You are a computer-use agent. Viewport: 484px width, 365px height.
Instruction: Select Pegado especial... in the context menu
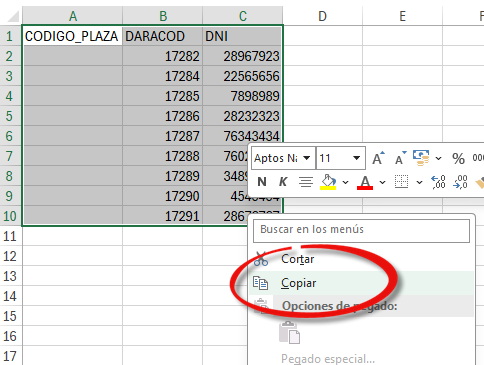(328, 359)
